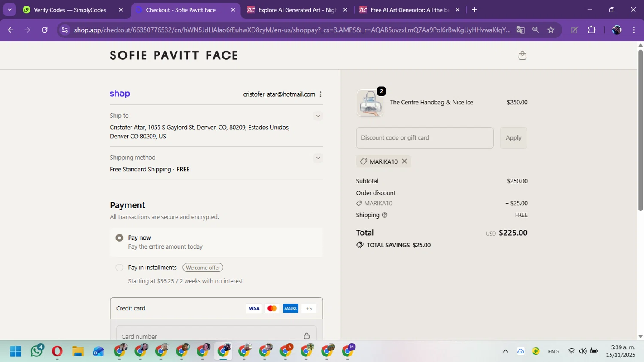The width and height of the screenshot is (644, 362).
Task: Bookmark this page with the star icon
Action: click(551, 30)
